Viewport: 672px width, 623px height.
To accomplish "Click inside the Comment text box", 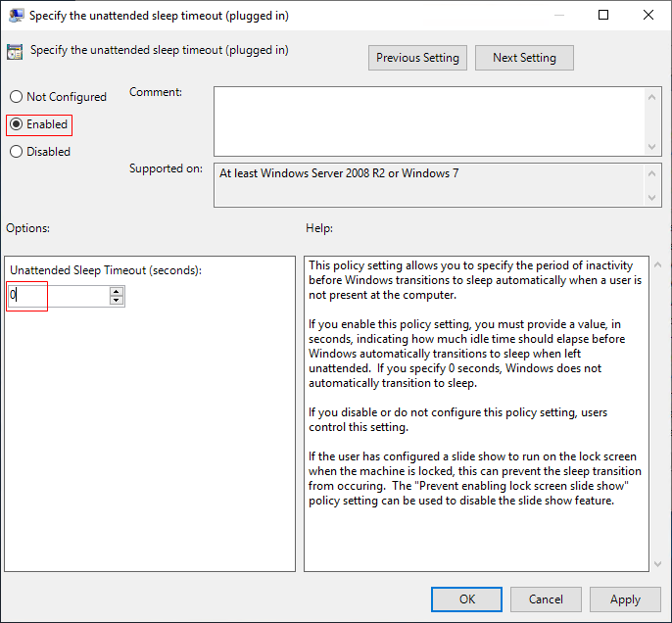I will click(x=429, y=120).
